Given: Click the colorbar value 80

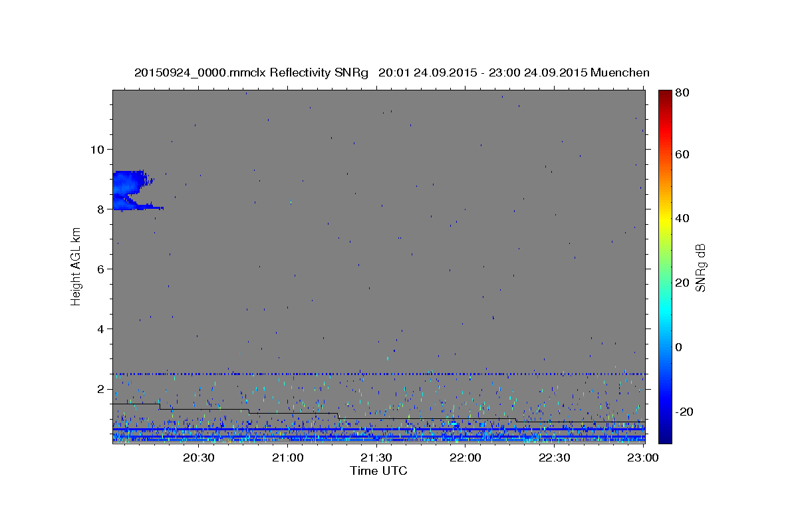Looking at the screenshot, I should (x=684, y=93).
